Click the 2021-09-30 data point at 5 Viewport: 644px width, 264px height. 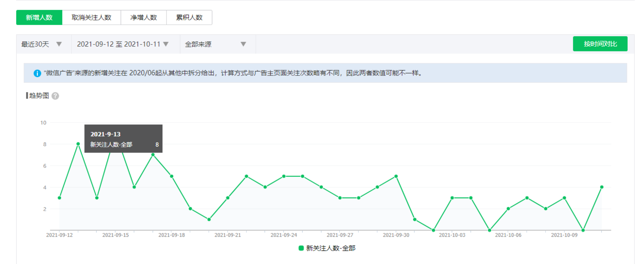pos(396,176)
